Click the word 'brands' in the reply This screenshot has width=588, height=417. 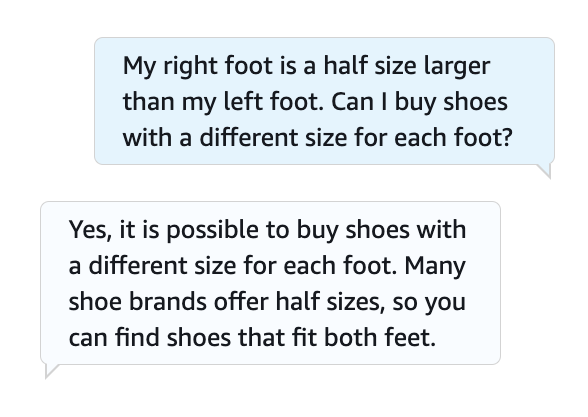[167, 302]
